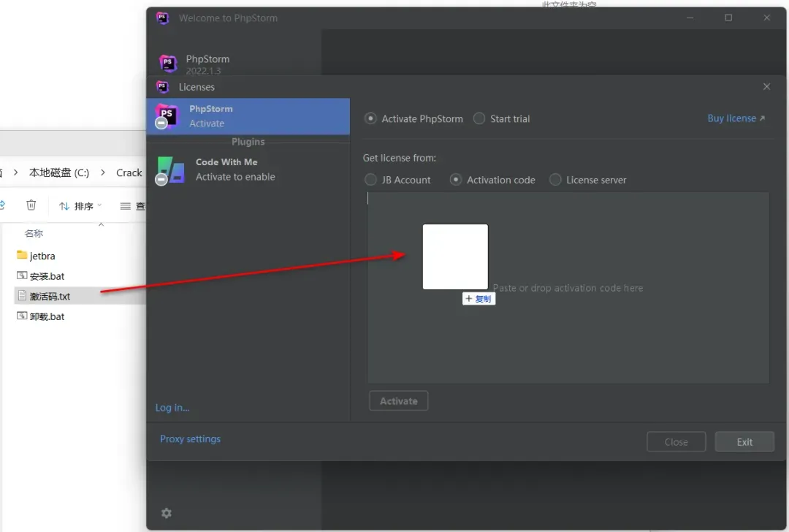Click the 卸载.bat file icon
789x532 pixels.
tap(22, 316)
